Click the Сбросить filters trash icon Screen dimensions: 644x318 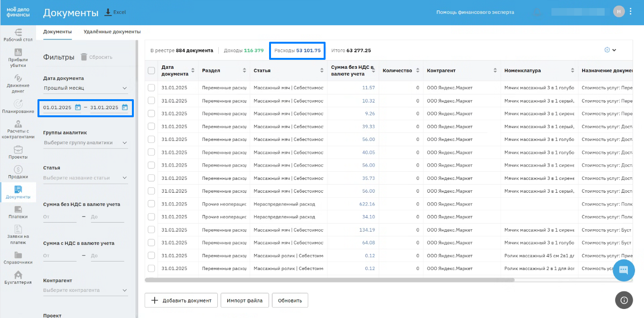tap(84, 57)
